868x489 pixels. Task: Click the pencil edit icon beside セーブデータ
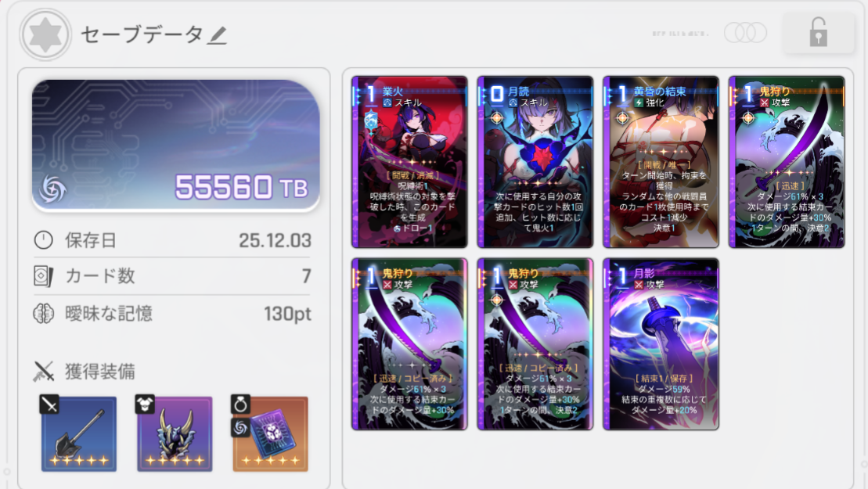[x=218, y=35]
